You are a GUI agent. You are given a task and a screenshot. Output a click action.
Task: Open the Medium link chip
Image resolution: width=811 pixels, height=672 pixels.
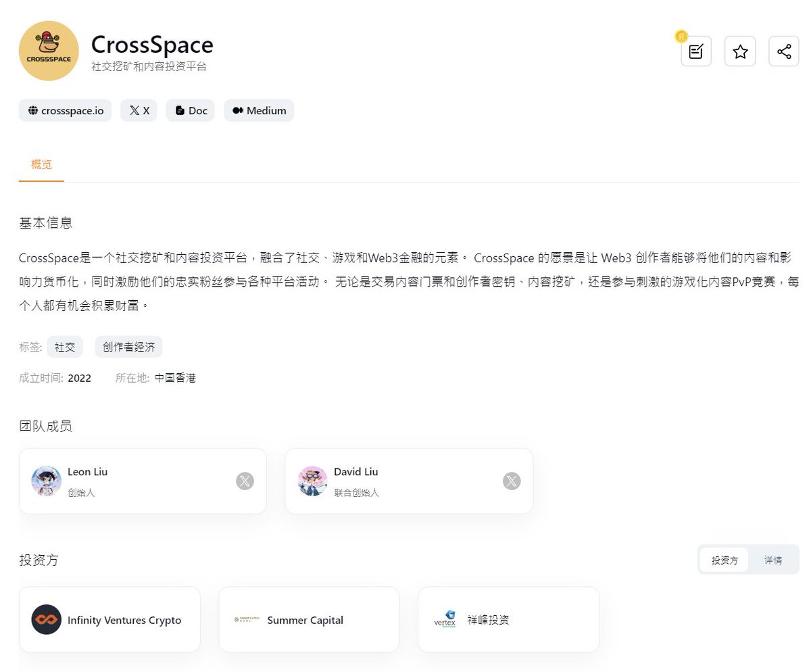tap(259, 110)
